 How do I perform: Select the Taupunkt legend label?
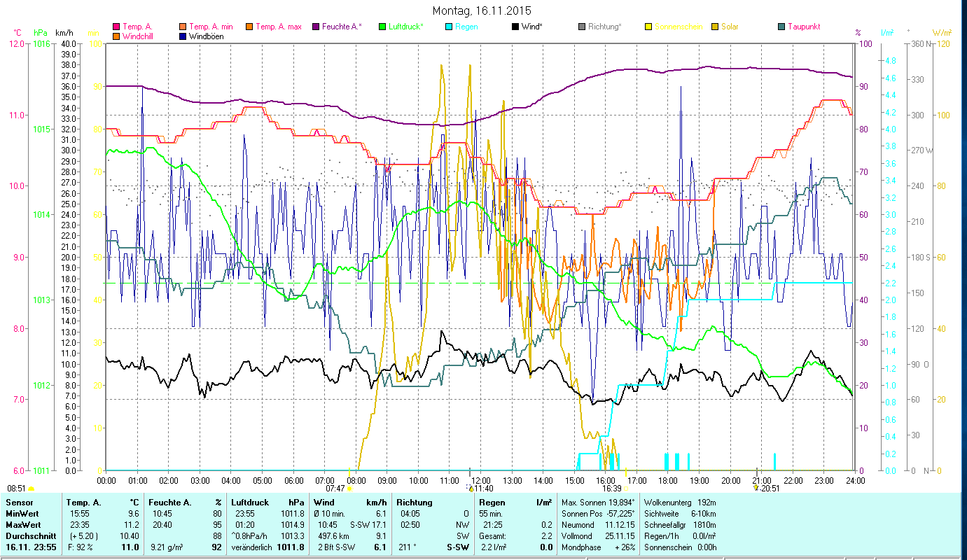[804, 27]
